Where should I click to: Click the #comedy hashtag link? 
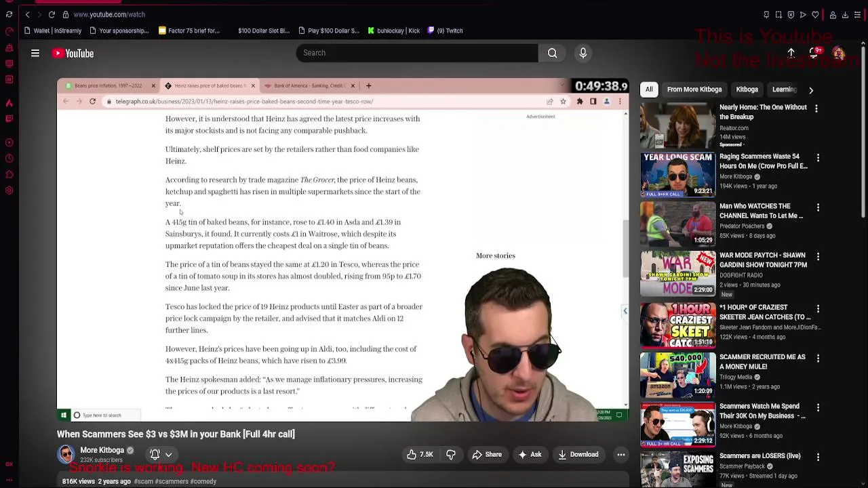(x=203, y=481)
